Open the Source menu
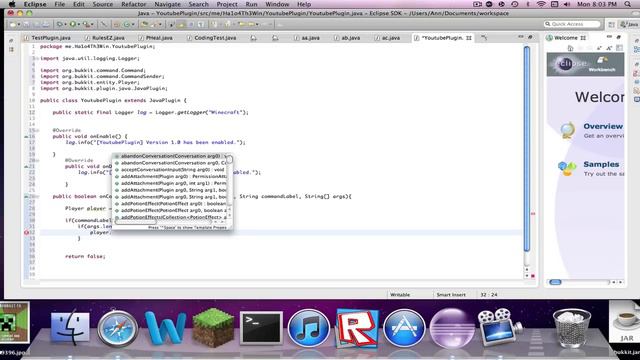This screenshot has width=640, height=360. point(102,4)
